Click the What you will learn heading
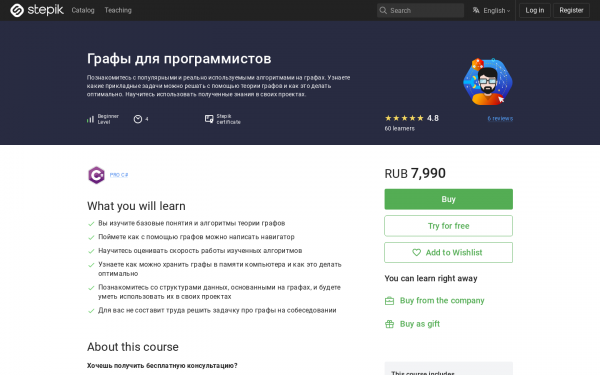 point(136,206)
